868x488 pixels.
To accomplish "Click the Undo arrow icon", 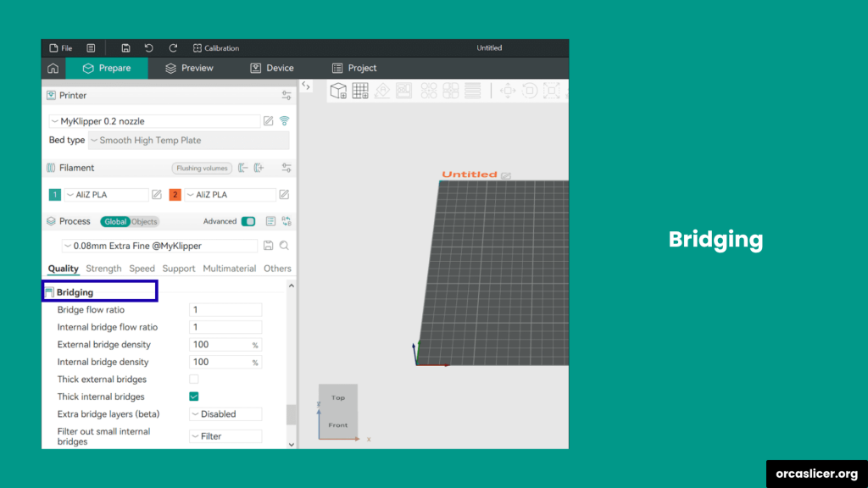I will [x=149, y=48].
